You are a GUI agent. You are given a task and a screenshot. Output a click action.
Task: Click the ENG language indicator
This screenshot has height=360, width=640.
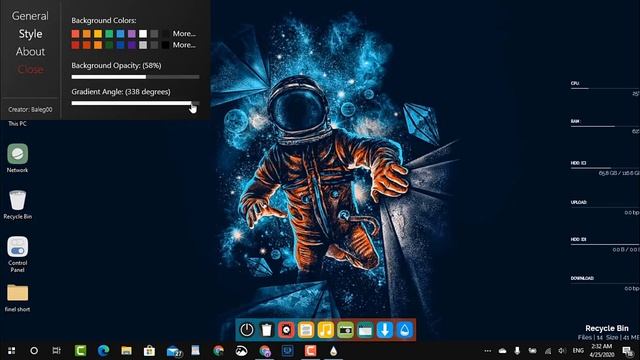(x=578, y=351)
